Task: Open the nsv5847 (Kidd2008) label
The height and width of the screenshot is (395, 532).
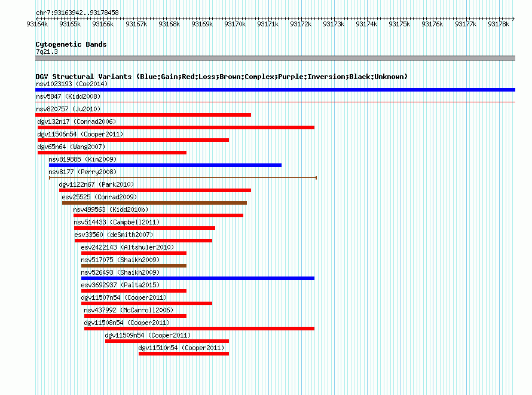Action: (68, 96)
